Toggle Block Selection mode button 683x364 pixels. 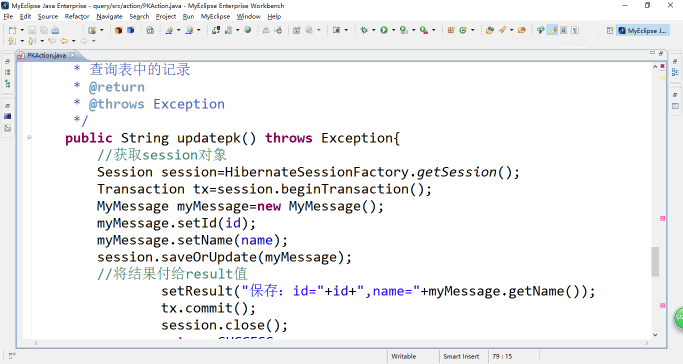(x=563, y=30)
